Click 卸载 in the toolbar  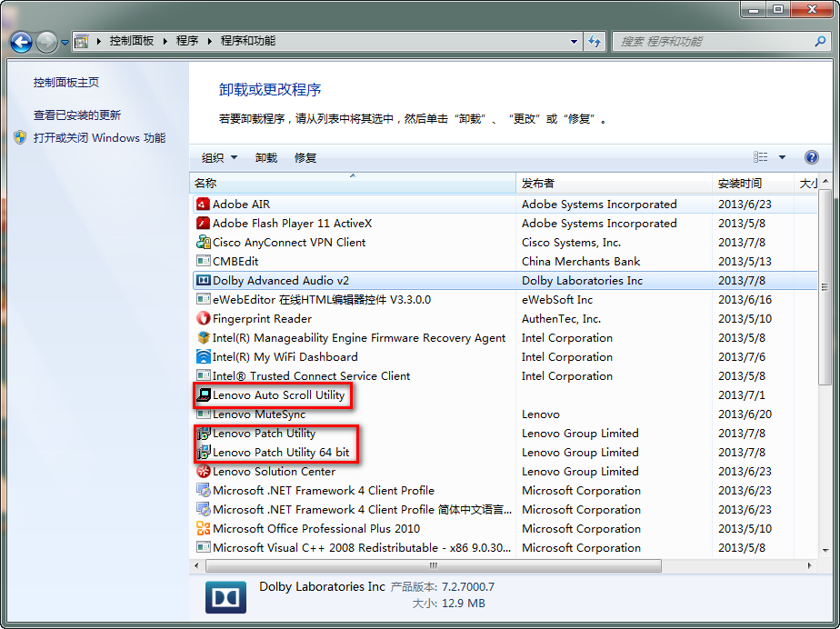(266, 157)
